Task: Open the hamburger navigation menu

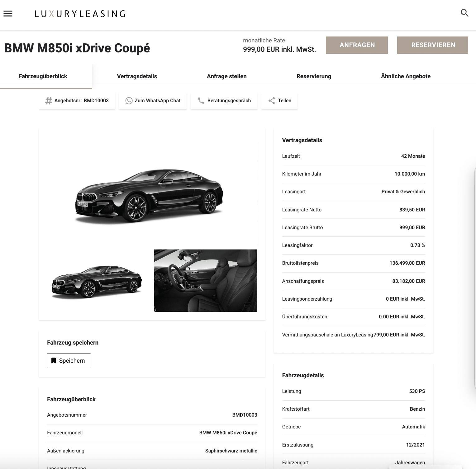Action: (x=8, y=14)
